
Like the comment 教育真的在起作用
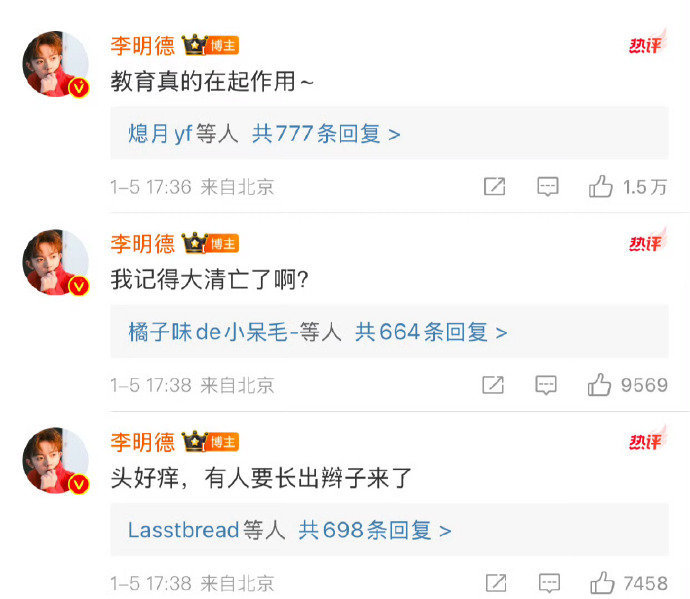pyautogui.click(x=601, y=187)
